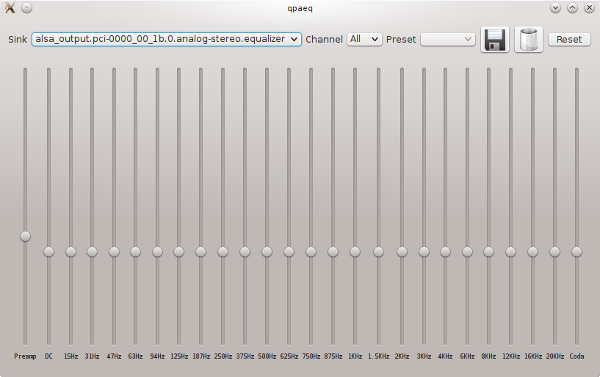Maximize the qpaeq window
The image size is (600, 377).
[572, 8]
